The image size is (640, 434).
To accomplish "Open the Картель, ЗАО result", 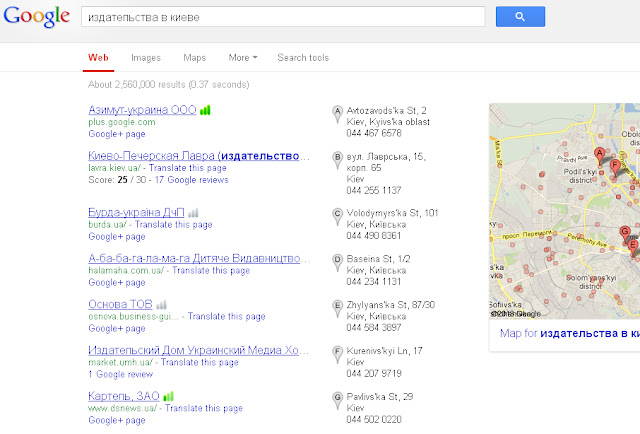I will (124, 396).
